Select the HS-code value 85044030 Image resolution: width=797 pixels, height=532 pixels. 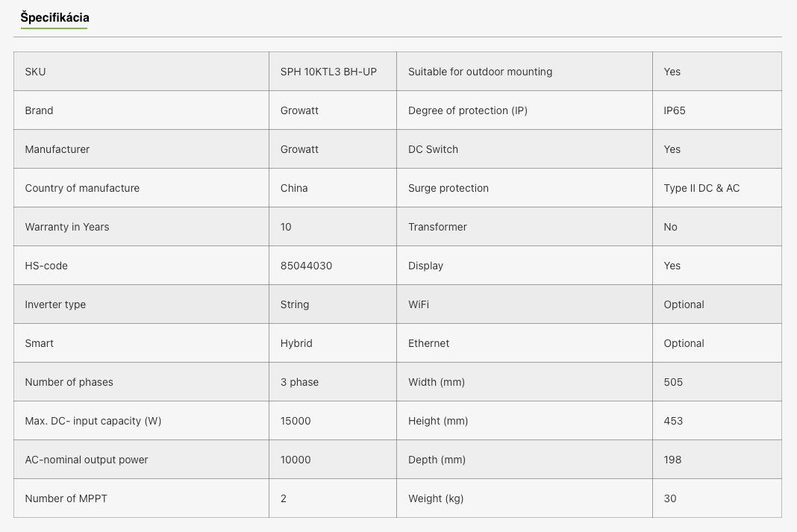tap(306, 266)
